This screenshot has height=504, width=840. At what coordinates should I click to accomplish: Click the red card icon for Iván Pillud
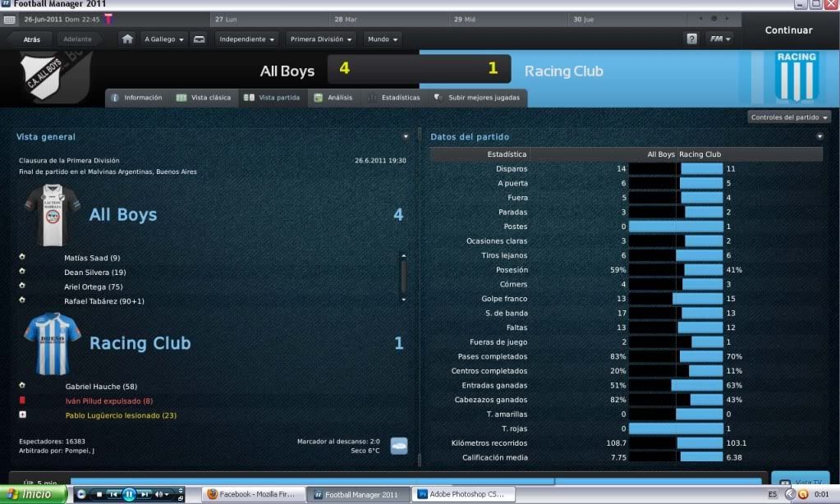coord(22,400)
